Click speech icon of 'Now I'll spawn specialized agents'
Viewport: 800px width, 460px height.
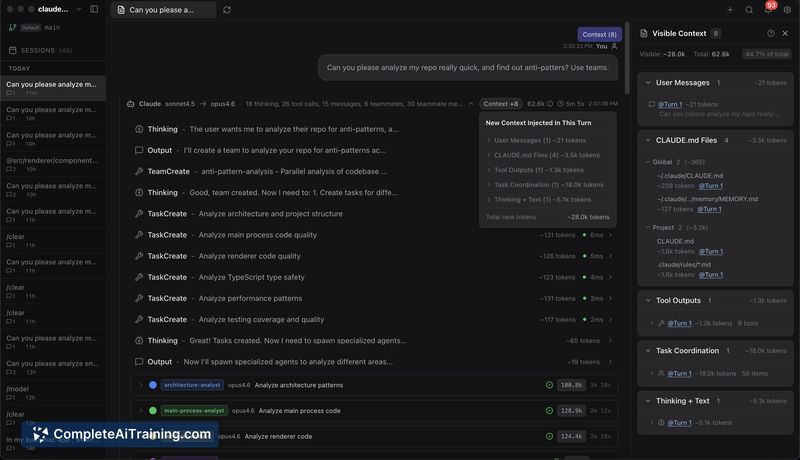[x=139, y=362]
